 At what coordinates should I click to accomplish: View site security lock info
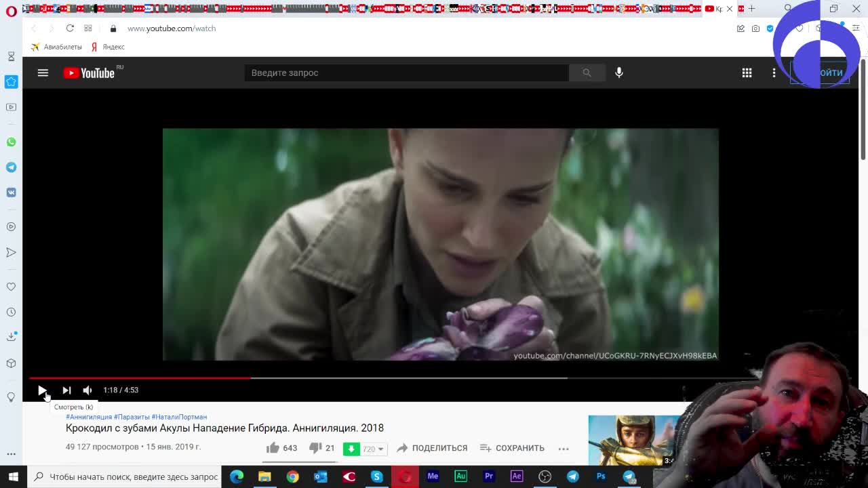(x=113, y=28)
